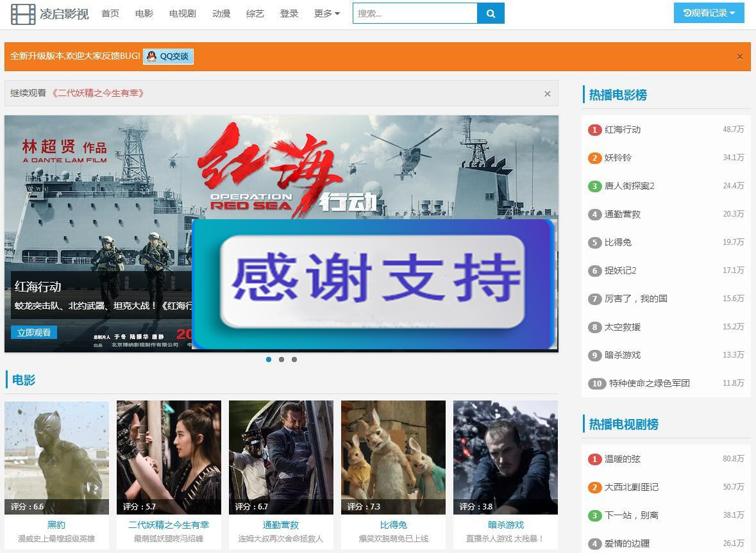Screen dimensions: 756x553
Task: Open QQ交谈 chat button
Action: [168, 56]
